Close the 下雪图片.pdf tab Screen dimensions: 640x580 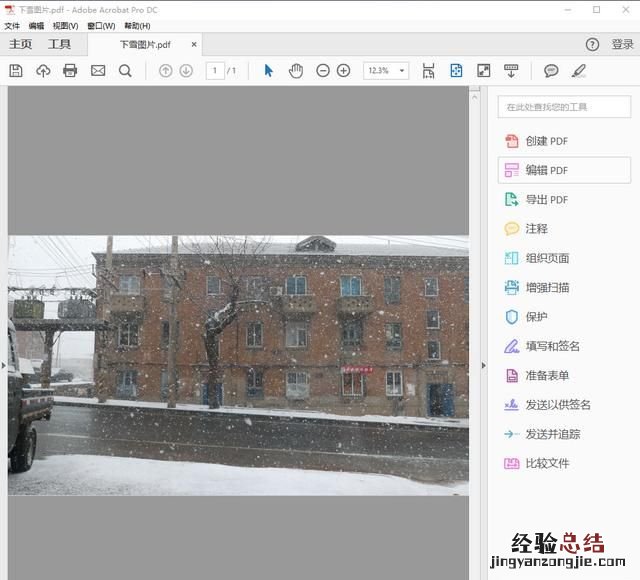pyautogui.click(x=194, y=44)
